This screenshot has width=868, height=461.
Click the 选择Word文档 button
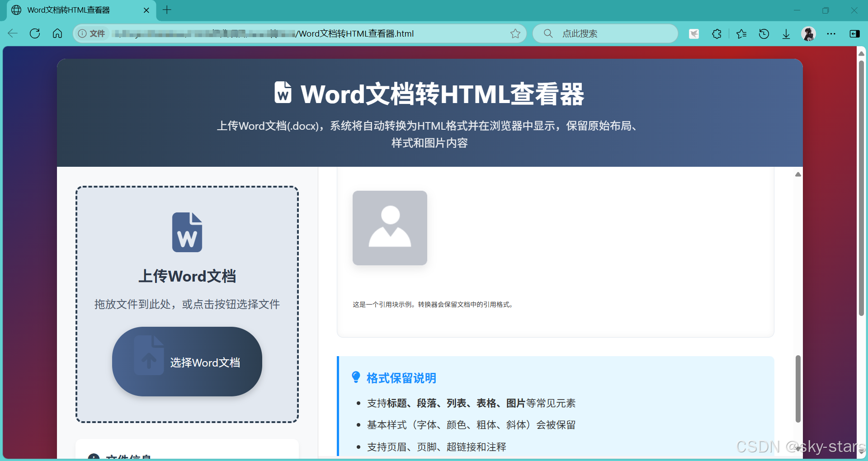[x=187, y=362]
